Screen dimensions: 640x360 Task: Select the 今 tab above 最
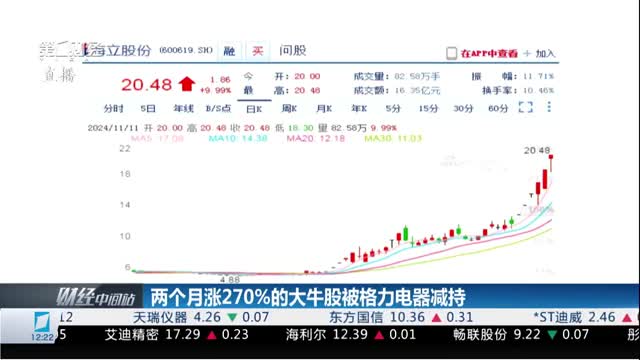coord(248,76)
